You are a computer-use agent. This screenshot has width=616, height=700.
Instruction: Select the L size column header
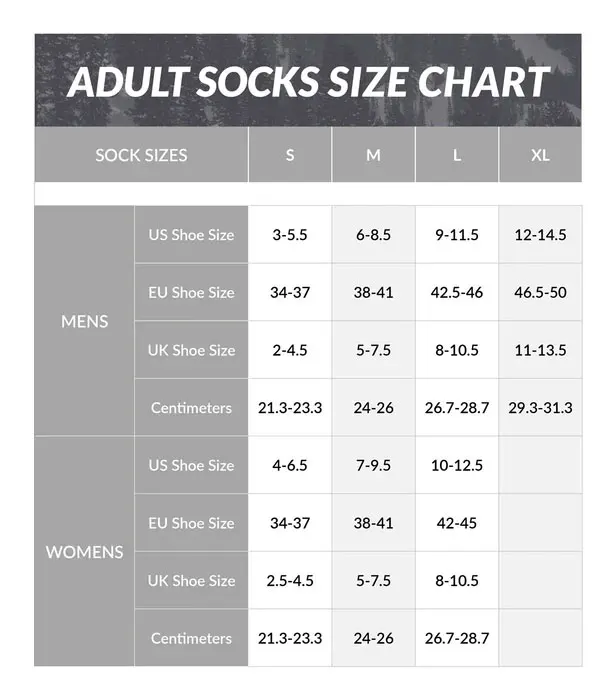click(457, 155)
